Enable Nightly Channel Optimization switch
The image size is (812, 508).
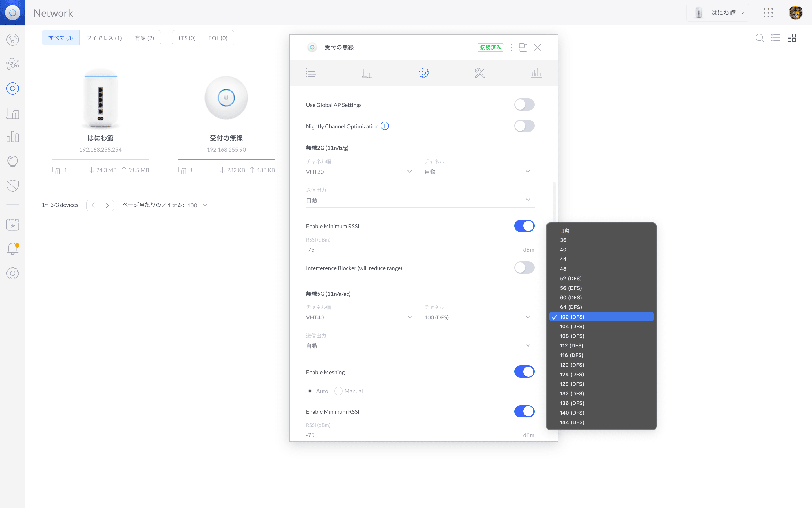click(x=524, y=126)
